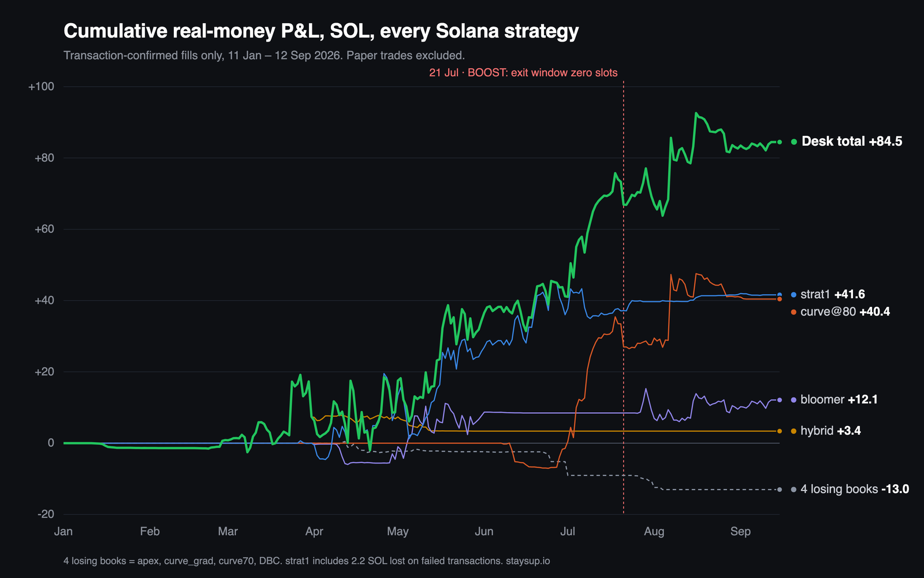
Task: Click the subtitle about transaction-confirmed fills
Action: 264,55
